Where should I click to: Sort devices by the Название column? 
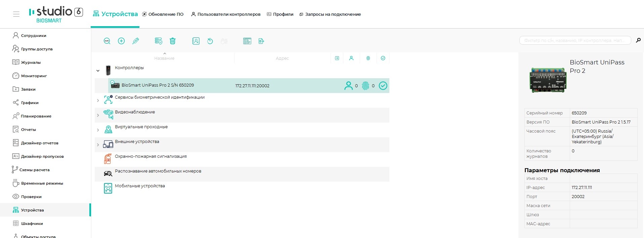tap(164, 58)
